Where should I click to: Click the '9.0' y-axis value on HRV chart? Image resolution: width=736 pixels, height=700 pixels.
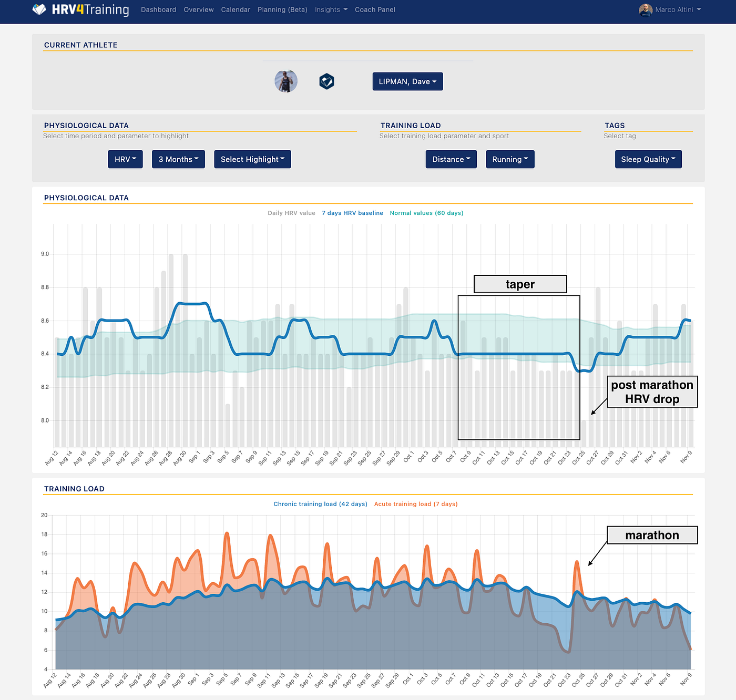tap(45, 254)
